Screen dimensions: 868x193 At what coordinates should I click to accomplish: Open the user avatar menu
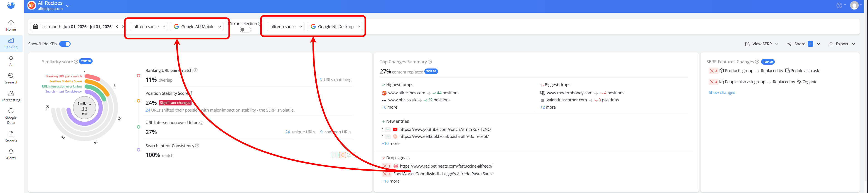pyautogui.click(x=854, y=5)
